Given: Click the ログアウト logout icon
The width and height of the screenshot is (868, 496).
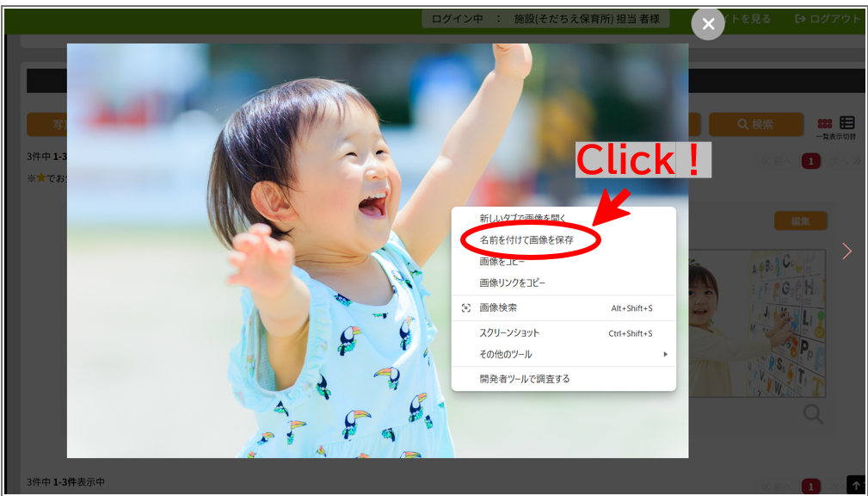Looking at the screenshot, I should point(801,19).
